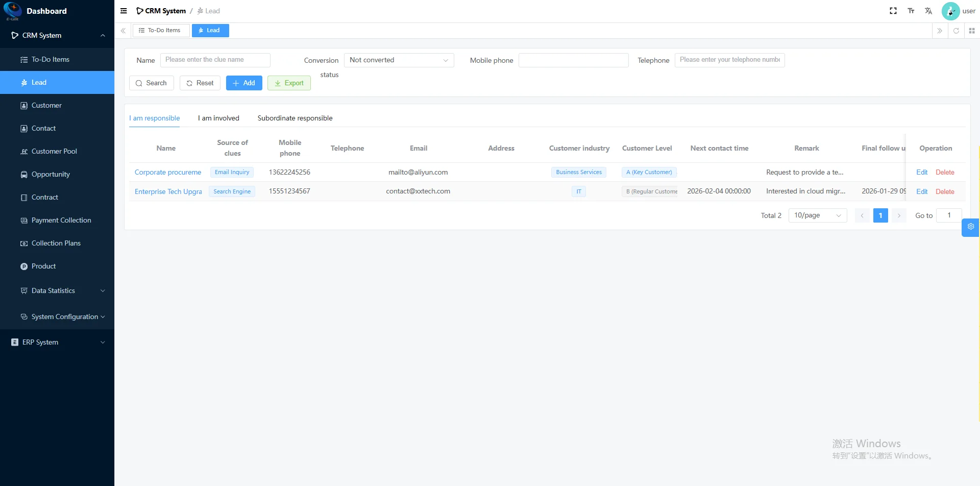The image size is (980, 486).
Task: Go to the previous results page
Action: [x=862, y=215]
